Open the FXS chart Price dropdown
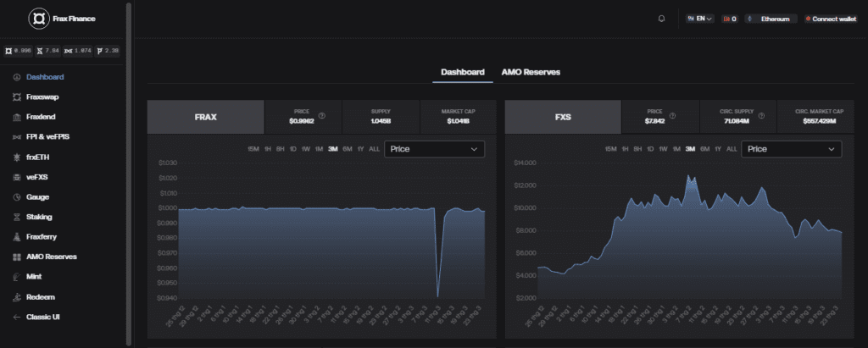 point(791,149)
